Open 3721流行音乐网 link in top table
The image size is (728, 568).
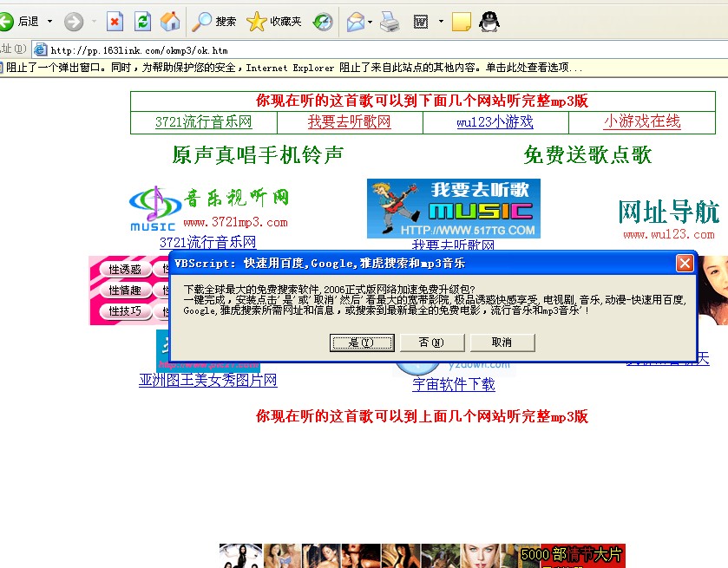tap(203, 121)
